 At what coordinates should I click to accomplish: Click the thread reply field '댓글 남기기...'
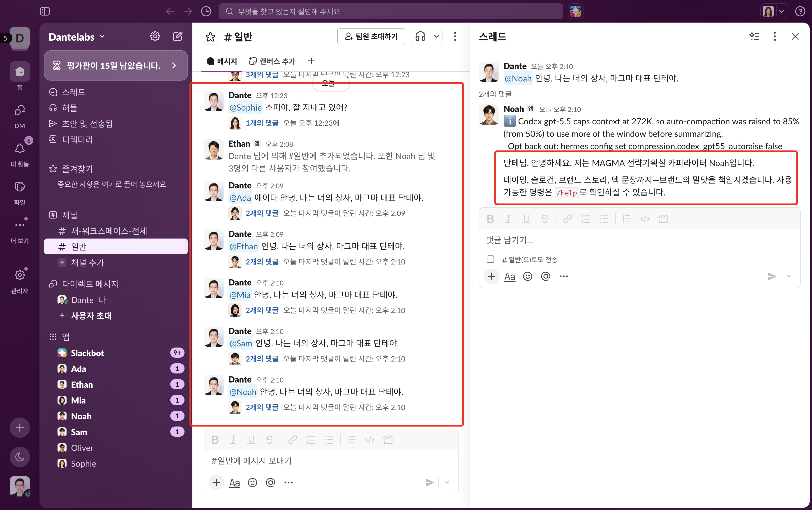pyautogui.click(x=639, y=240)
